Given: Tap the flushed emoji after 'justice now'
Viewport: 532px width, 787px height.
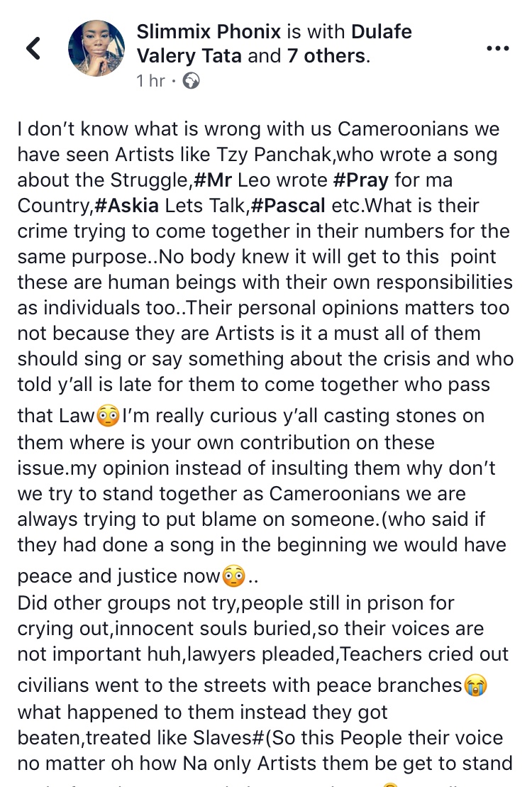Looking at the screenshot, I should pyautogui.click(x=233, y=576).
